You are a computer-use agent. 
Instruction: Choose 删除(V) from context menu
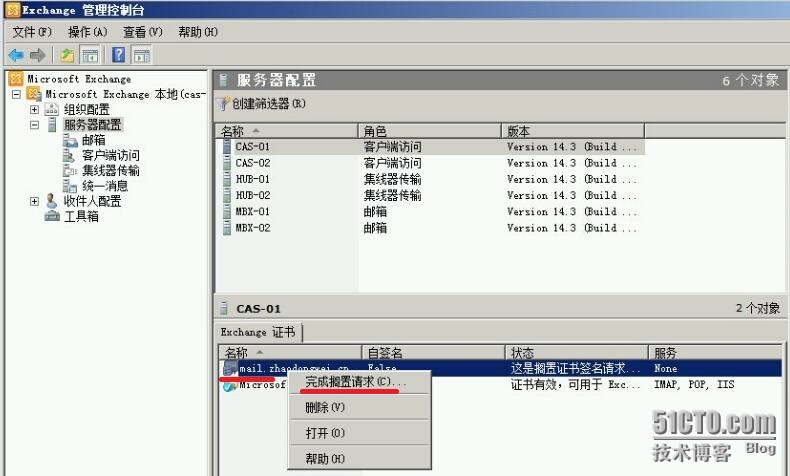[359, 407]
